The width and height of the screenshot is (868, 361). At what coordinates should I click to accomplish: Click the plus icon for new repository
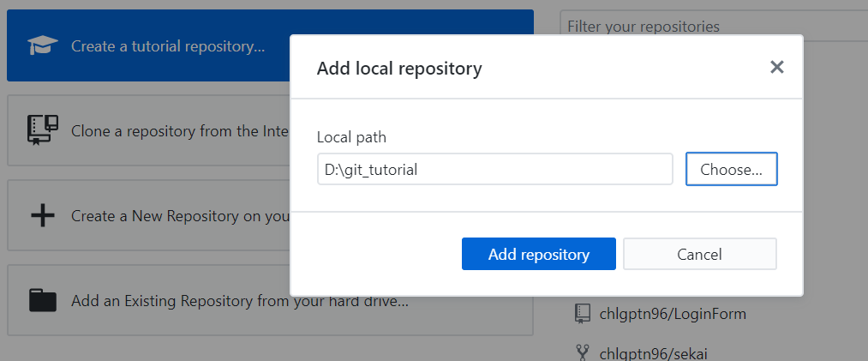pos(43,215)
